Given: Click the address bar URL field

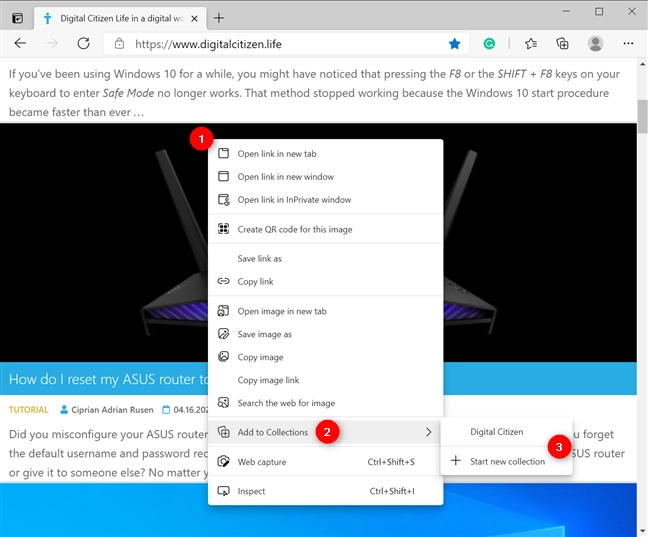Looking at the screenshot, I should pyautogui.click(x=286, y=44).
